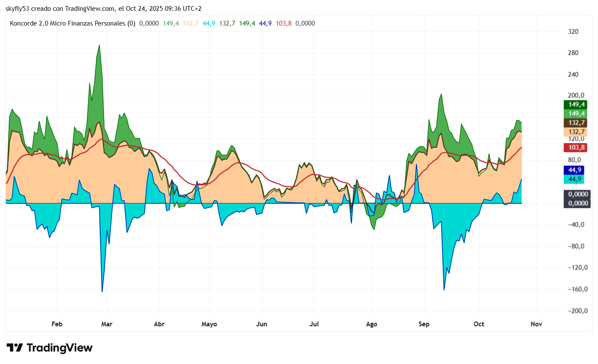Click the dark blue 44,9 price tag
598x364 pixels.
[574, 170]
